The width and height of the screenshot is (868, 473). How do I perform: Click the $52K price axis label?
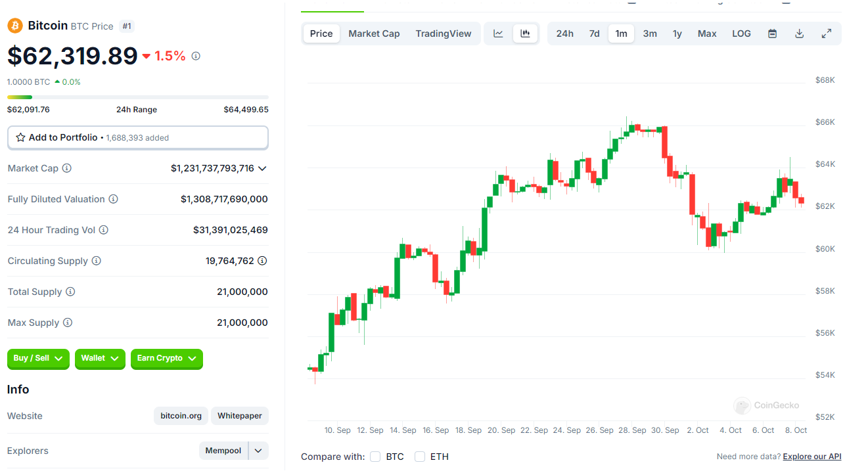(825, 417)
